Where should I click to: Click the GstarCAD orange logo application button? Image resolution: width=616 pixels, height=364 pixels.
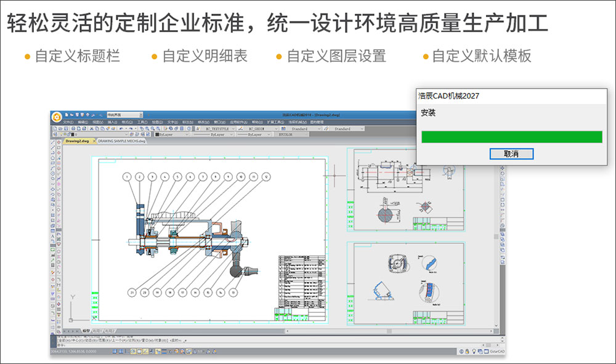[57, 116]
